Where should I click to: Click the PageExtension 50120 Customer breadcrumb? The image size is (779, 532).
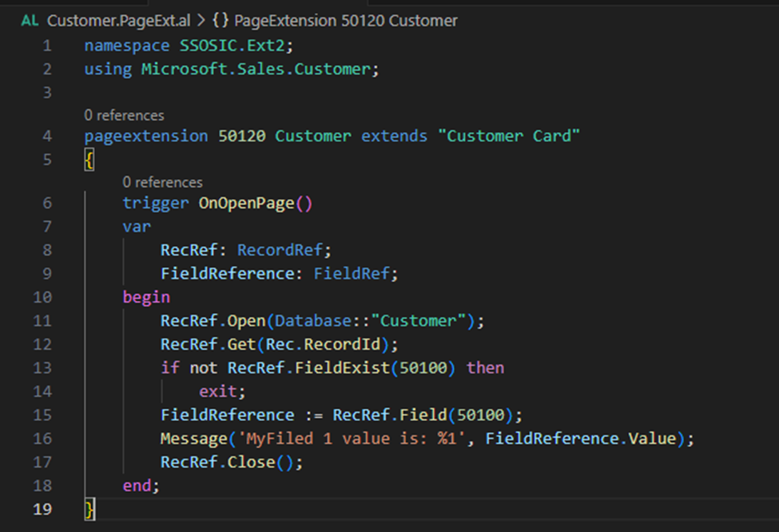pyautogui.click(x=346, y=21)
